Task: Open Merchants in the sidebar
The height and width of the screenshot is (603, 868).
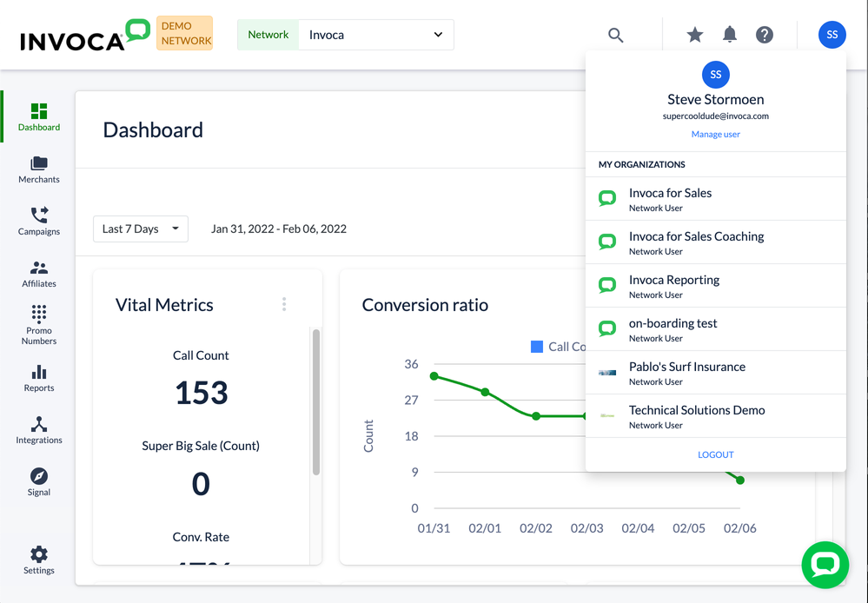Action: click(39, 169)
